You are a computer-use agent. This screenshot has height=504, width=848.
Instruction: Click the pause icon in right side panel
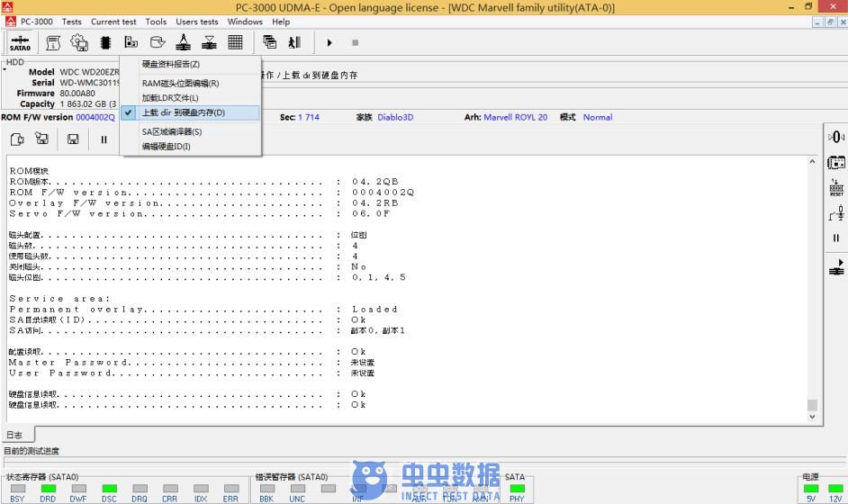[x=836, y=238]
